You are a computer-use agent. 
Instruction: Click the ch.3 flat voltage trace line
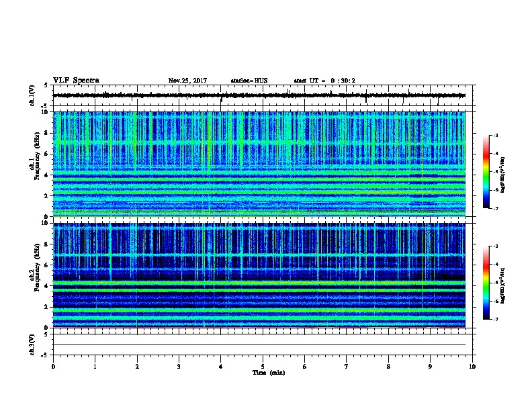tap(259, 345)
